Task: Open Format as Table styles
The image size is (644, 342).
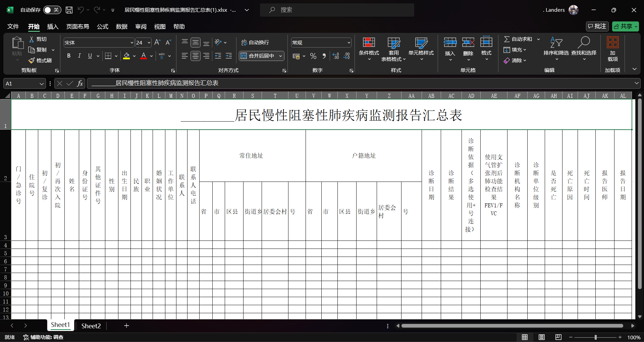Action: [x=393, y=49]
